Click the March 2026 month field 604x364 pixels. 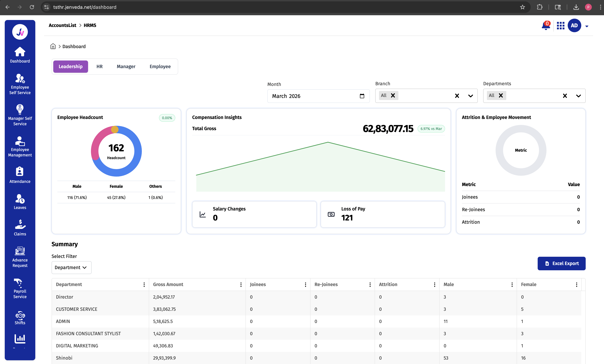318,96
